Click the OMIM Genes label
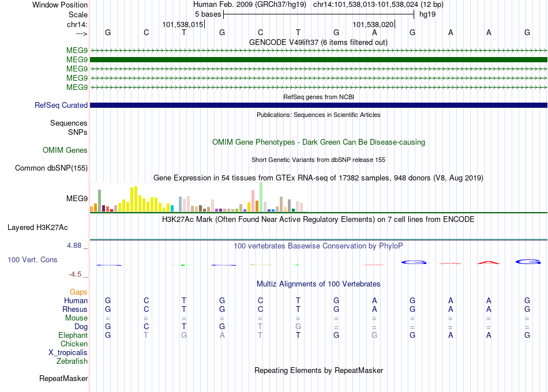548x392 pixels. [x=65, y=150]
